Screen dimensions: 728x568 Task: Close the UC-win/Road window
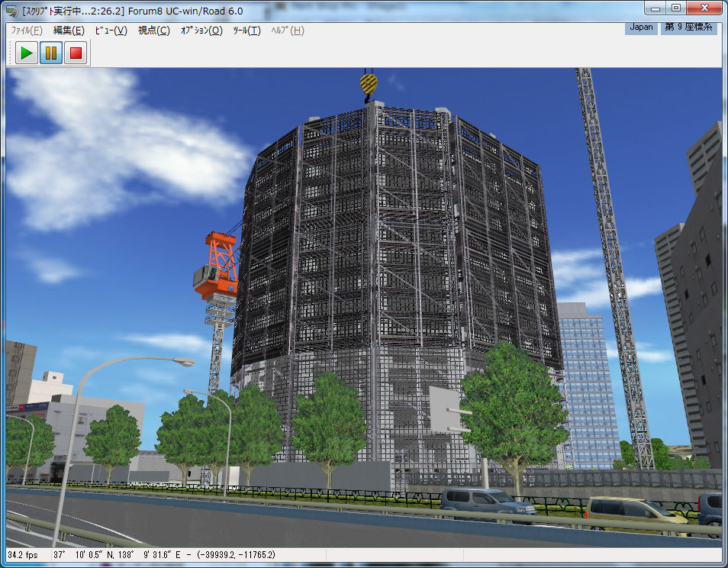tap(704, 8)
